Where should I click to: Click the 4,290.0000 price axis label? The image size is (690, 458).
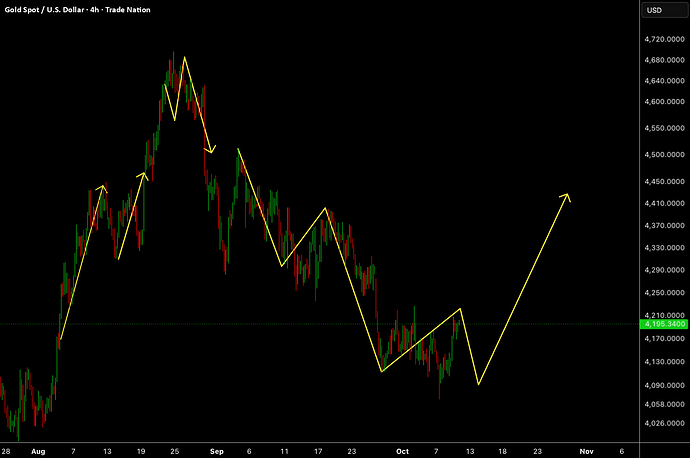pyautogui.click(x=664, y=270)
